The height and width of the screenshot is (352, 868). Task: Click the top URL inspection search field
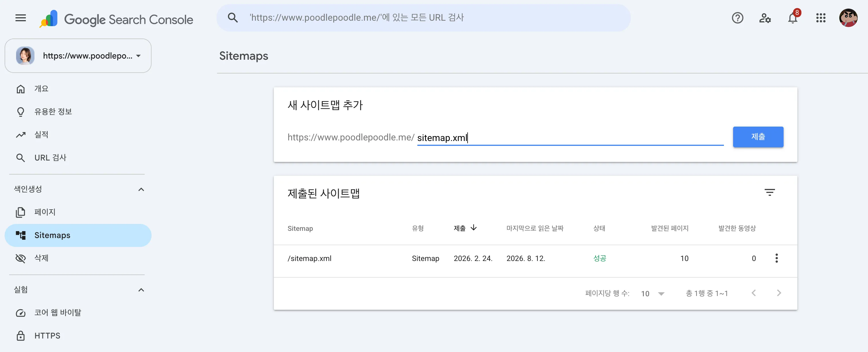click(423, 18)
